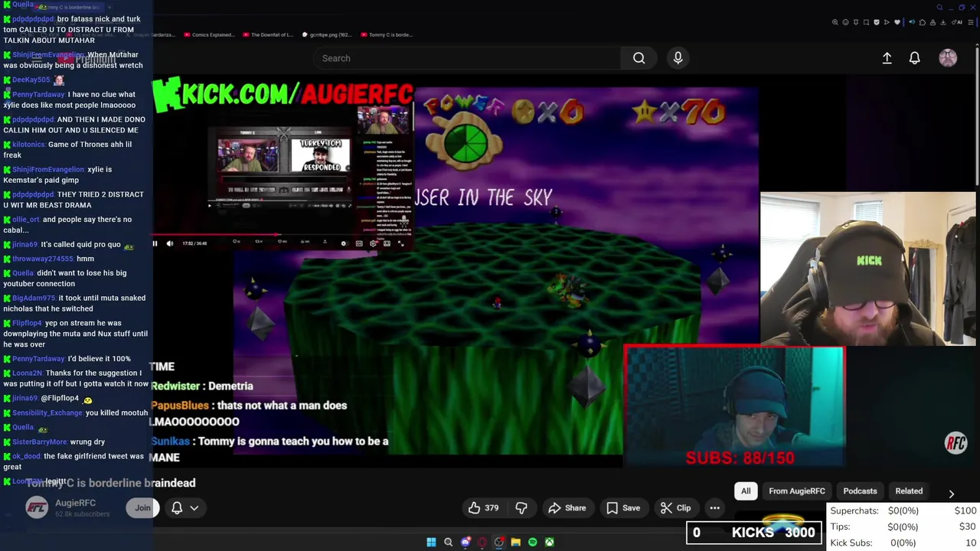980x551 pixels.
Task: Focus the YouTube Search input field
Action: [467, 58]
